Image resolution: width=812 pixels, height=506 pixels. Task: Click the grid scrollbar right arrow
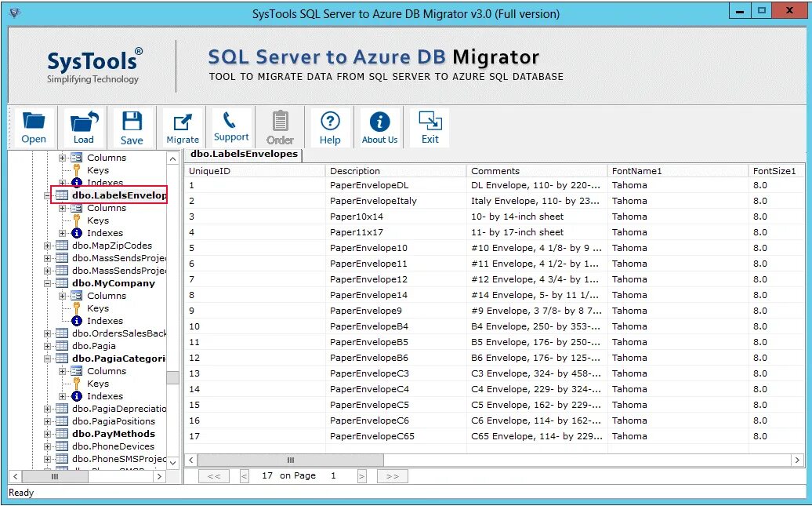tap(797, 460)
